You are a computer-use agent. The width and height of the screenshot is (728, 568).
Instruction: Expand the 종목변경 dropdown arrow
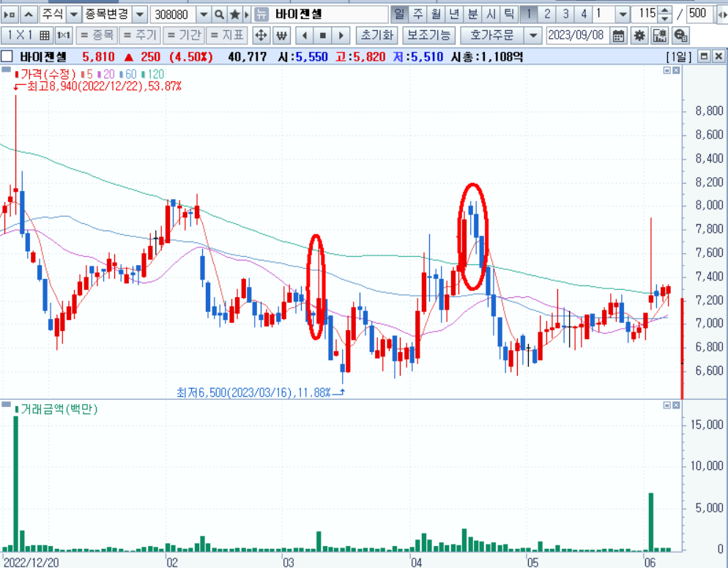(x=140, y=15)
